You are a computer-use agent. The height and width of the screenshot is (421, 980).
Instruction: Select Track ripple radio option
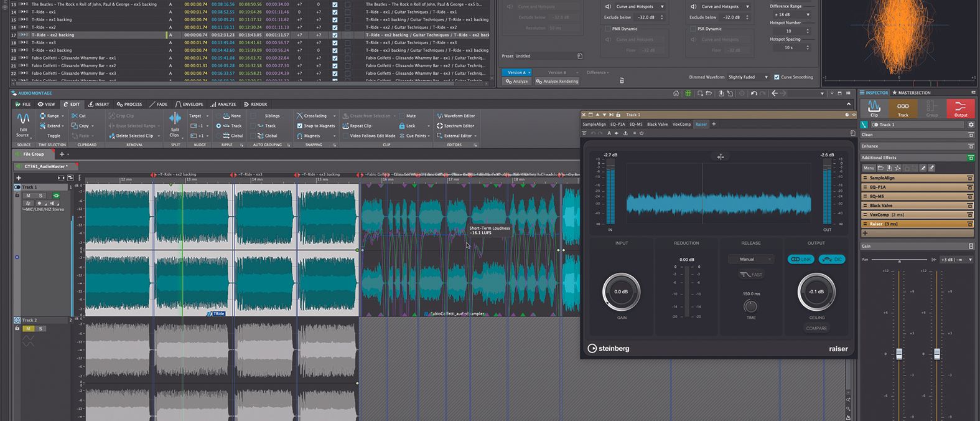[219, 126]
